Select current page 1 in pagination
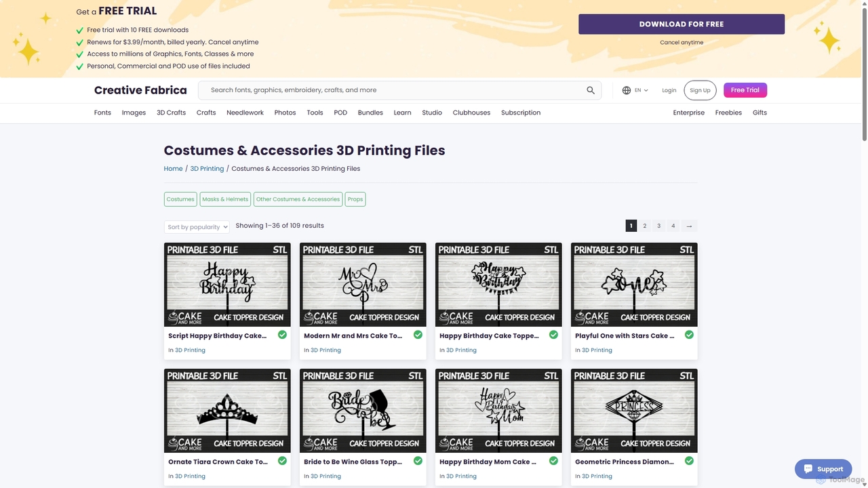The image size is (868, 488). [631, 226]
